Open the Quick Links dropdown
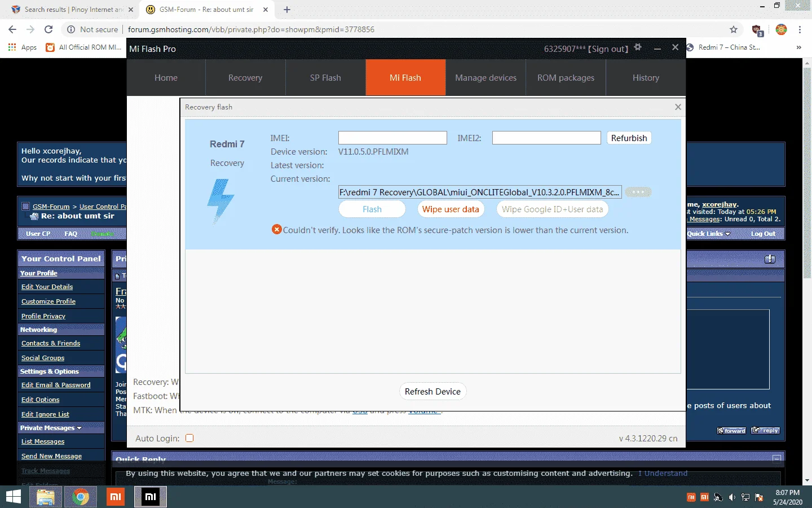Screen dimensions: 812x508 [x=708, y=234]
